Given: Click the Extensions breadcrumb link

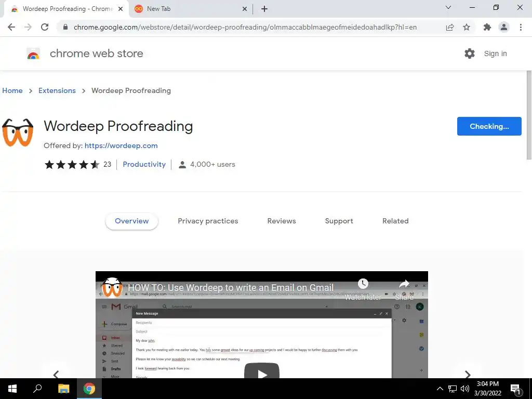Looking at the screenshot, I should tap(57, 90).
